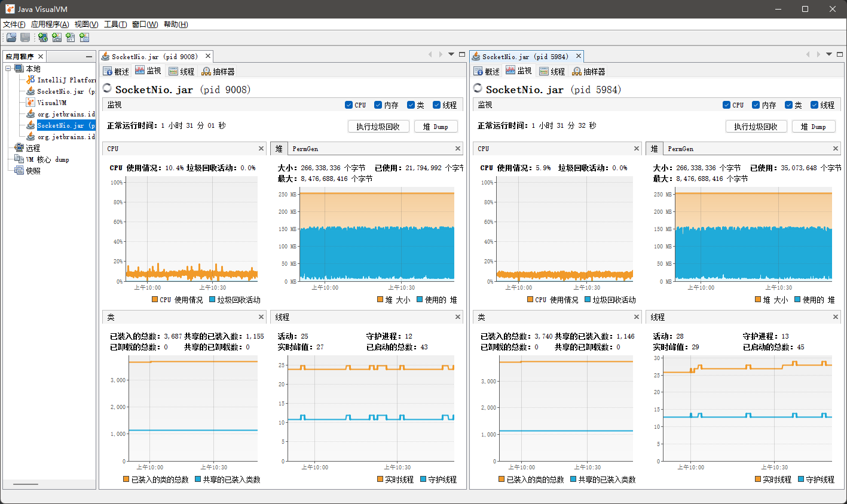
Task: Click 执行垃圾回收 button in pid 9008 panel
Action: coord(378,127)
